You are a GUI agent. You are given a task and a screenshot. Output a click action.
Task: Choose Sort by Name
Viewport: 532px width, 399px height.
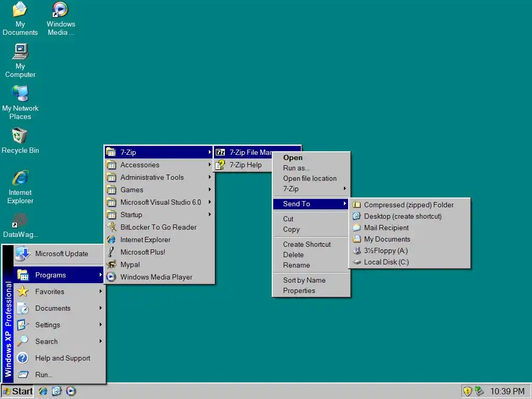click(x=311, y=280)
